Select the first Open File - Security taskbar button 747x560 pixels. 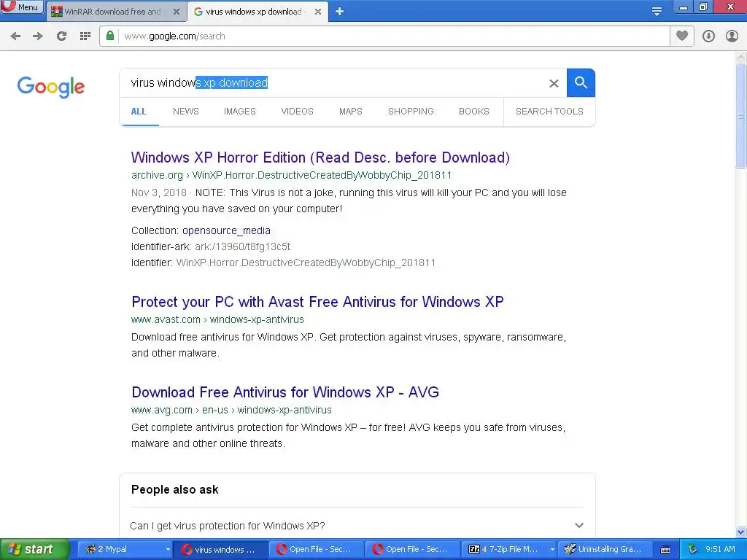click(317, 549)
